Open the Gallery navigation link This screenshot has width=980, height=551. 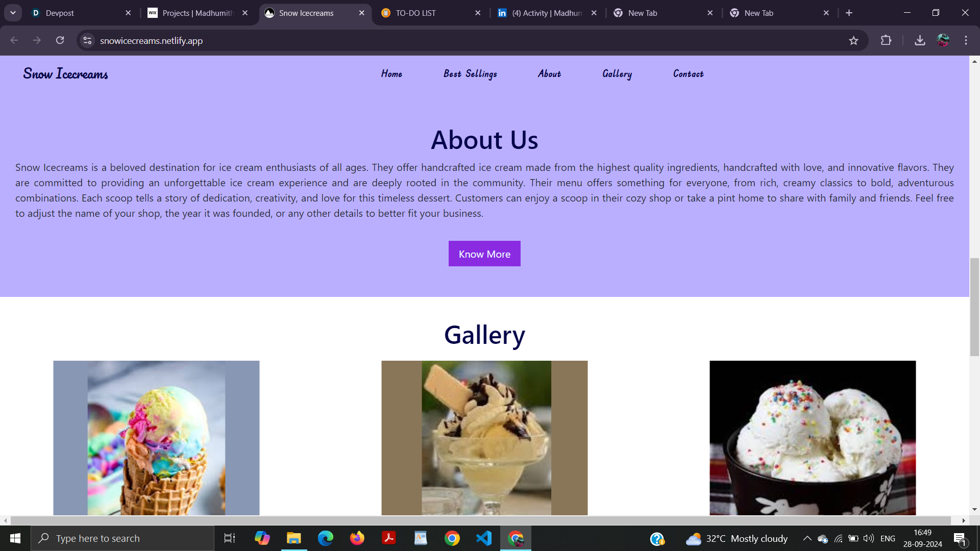point(617,74)
